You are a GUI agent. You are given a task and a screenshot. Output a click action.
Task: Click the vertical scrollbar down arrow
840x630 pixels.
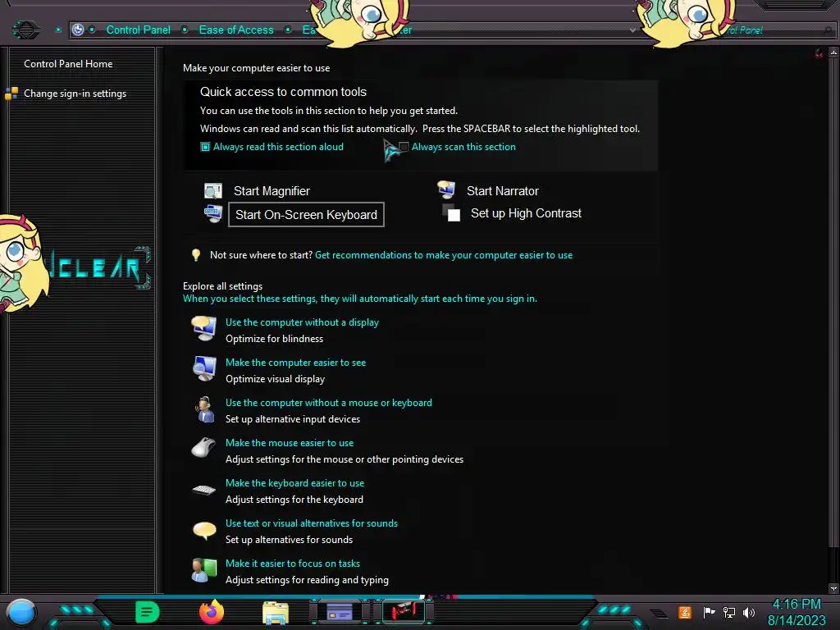coord(833,588)
